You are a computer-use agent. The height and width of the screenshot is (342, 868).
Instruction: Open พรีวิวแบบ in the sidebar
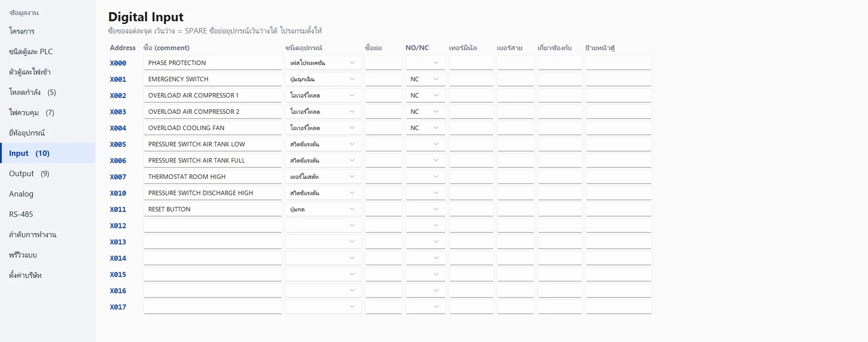point(48,255)
